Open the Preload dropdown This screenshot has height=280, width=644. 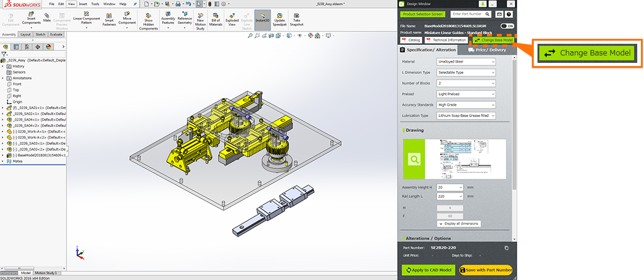(466, 94)
